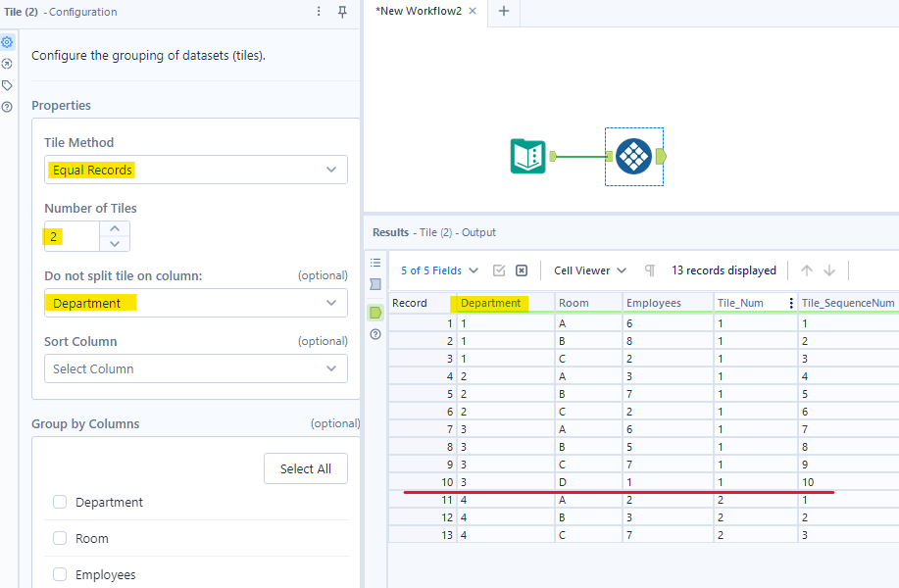The width and height of the screenshot is (899, 588).
Task: Click the Metadata icon in Results panel
Action: (375, 284)
